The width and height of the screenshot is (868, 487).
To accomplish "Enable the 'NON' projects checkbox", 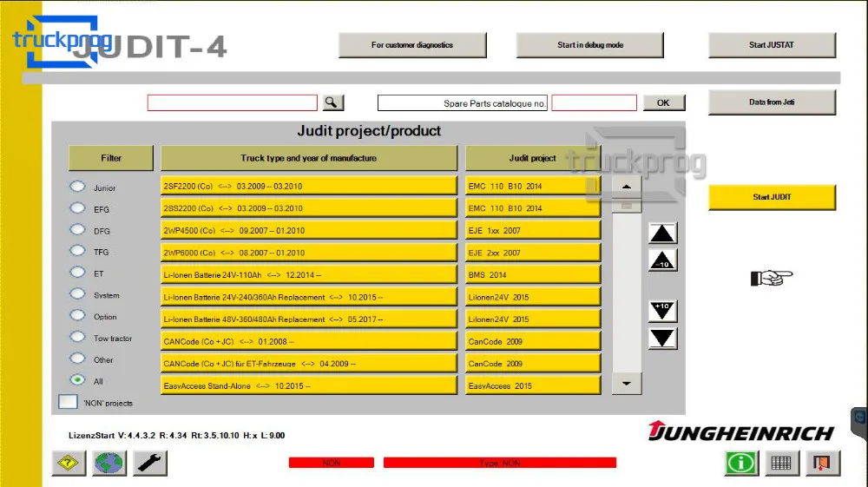I will click(68, 402).
